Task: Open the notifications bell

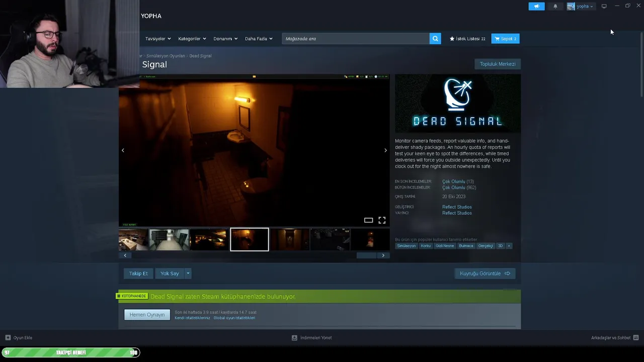Action: [555, 7]
